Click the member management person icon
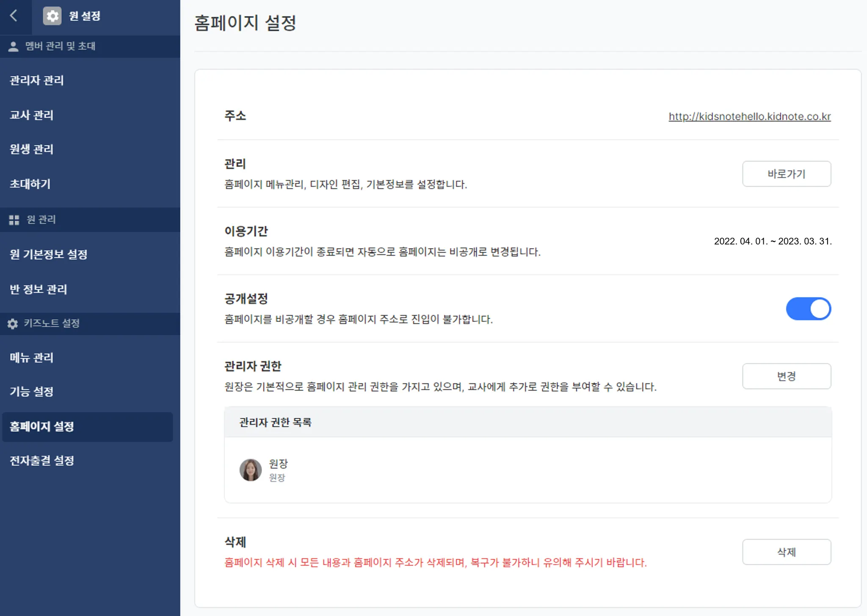Image resolution: width=867 pixels, height=616 pixels. pos(13,47)
